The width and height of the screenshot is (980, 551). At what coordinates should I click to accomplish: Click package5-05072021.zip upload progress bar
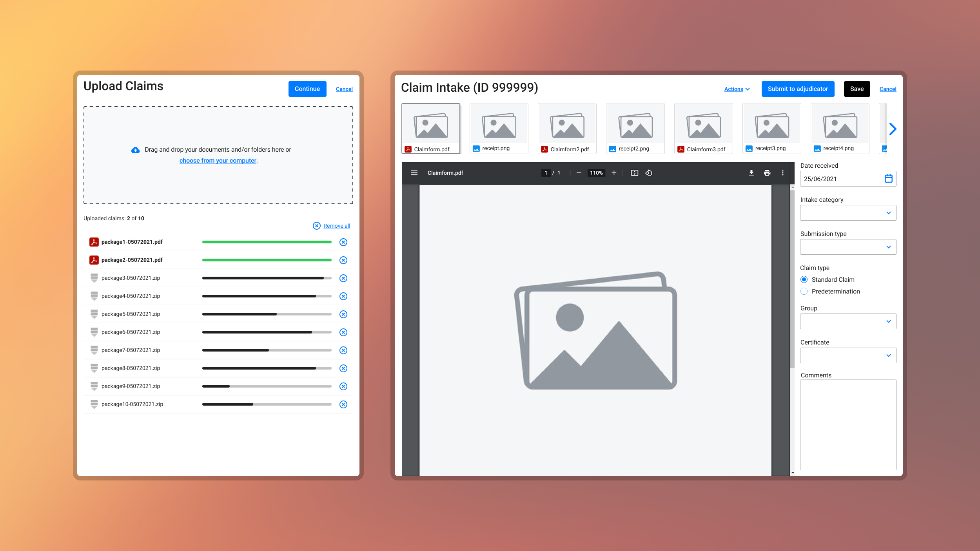point(267,314)
